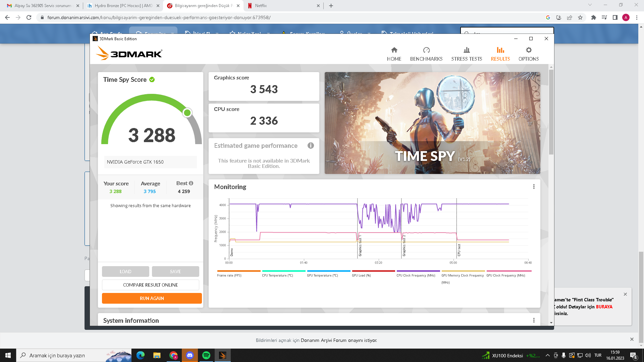Open Discord from taskbar

[x=190, y=355]
